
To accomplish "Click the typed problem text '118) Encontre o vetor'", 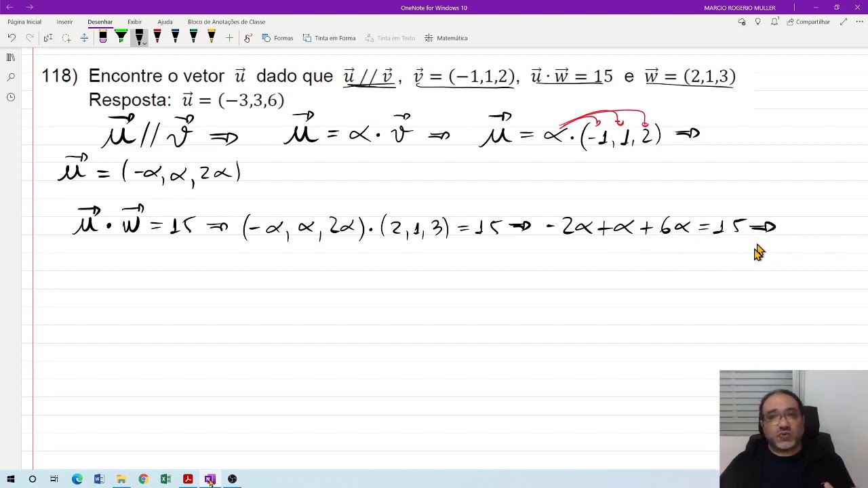I will [132, 76].
